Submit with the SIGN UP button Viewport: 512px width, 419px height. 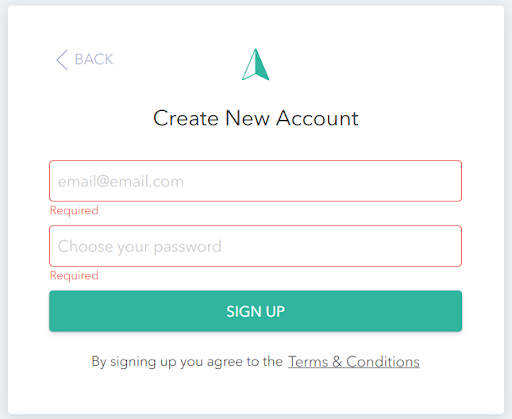(255, 311)
